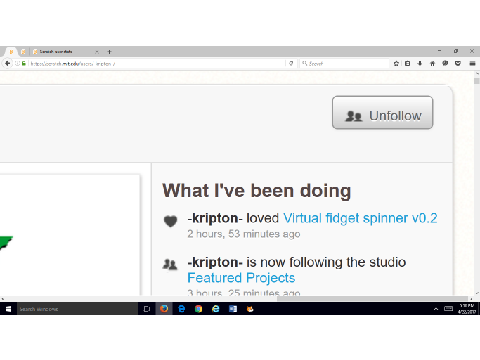Switch to the second pinned Scratch tab
Viewport: 480px width, 360px height.
(23, 52)
